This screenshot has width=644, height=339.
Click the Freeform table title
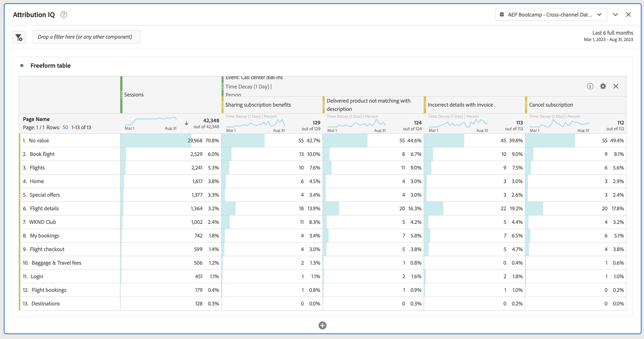pos(50,66)
